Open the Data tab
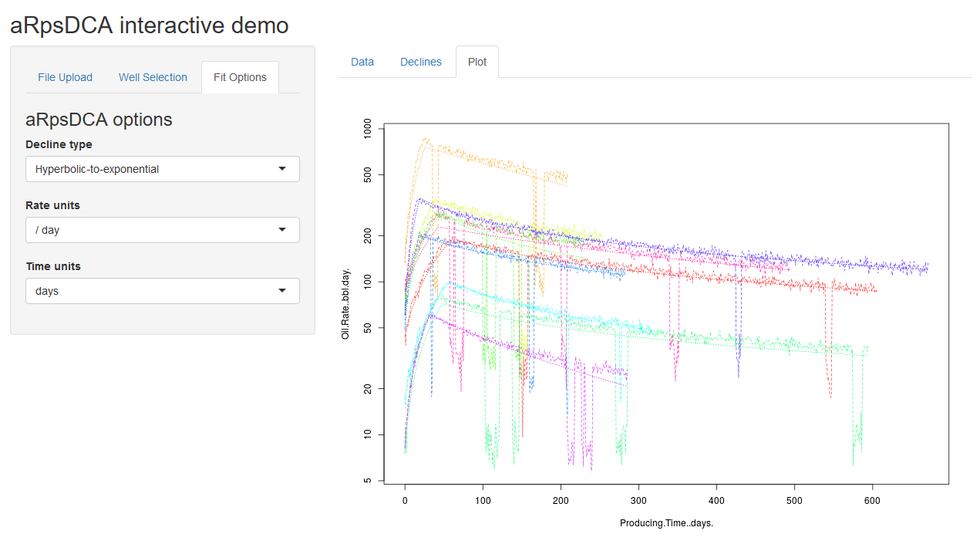The height and width of the screenshot is (551, 980). (x=362, y=62)
